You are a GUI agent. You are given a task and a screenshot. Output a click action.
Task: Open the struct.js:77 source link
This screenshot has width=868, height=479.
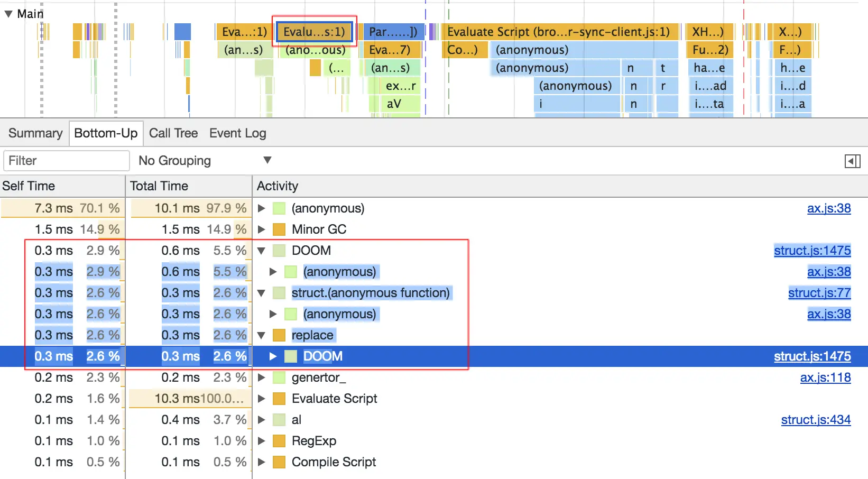[819, 293]
